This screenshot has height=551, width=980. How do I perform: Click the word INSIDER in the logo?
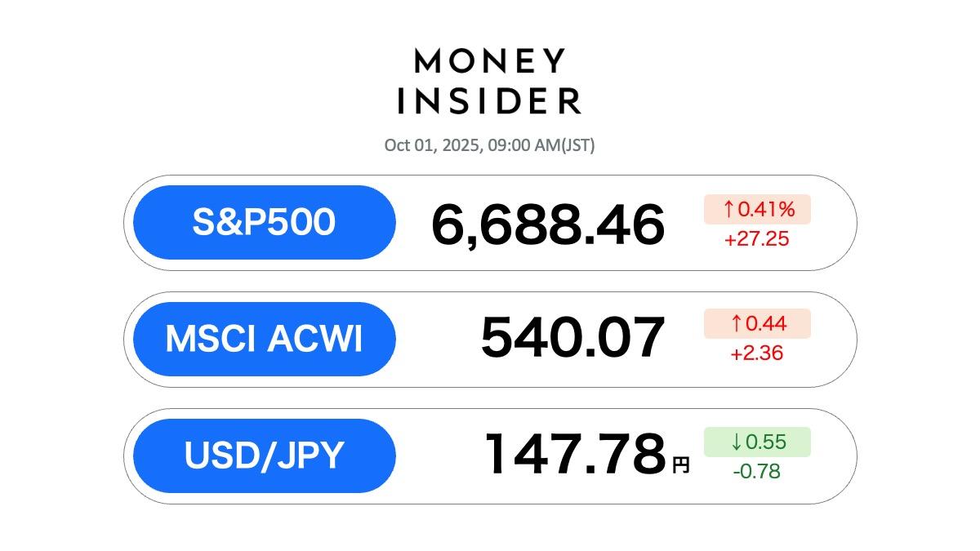(489, 101)
